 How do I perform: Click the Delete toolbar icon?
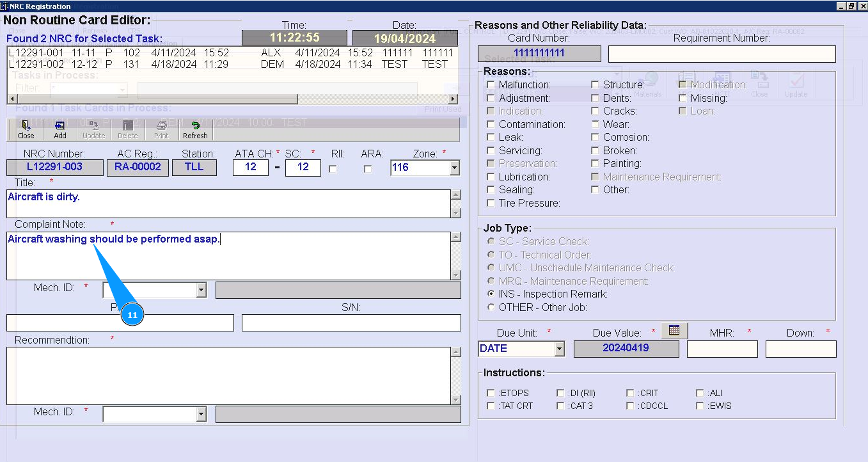127,129
